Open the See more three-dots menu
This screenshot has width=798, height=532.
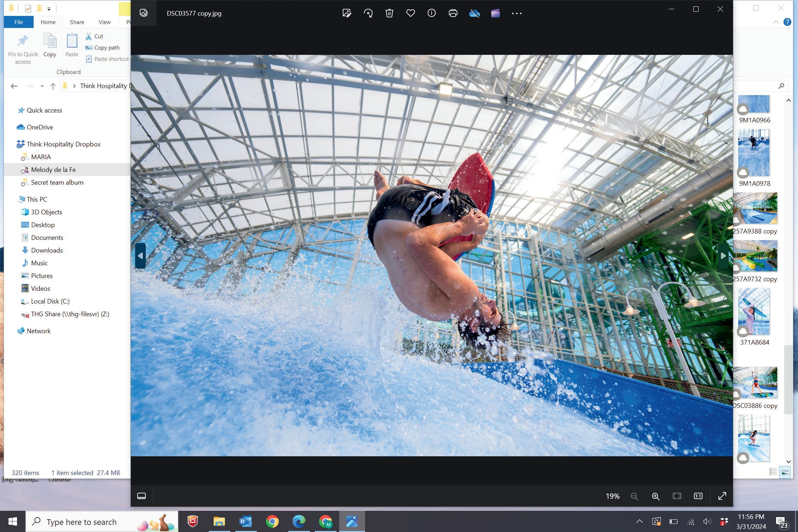point(516,13)
